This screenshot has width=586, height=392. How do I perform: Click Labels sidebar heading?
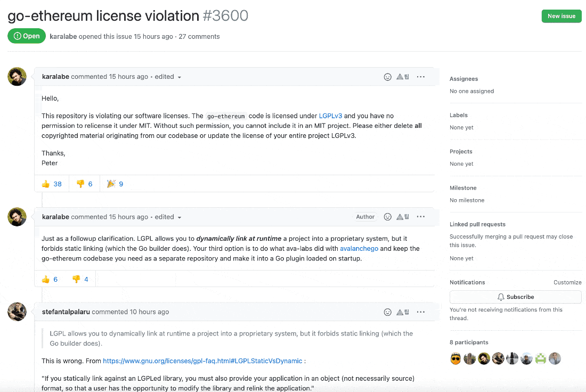[459, 115]
